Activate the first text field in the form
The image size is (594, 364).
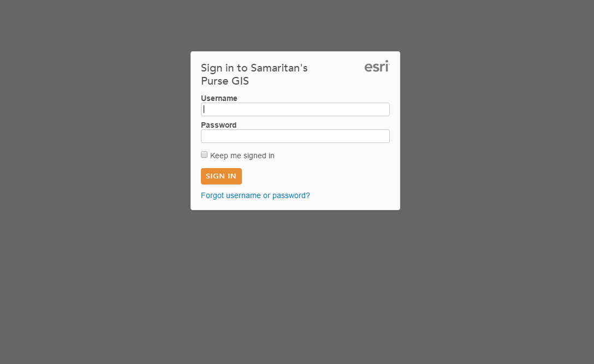pos(295,109)
